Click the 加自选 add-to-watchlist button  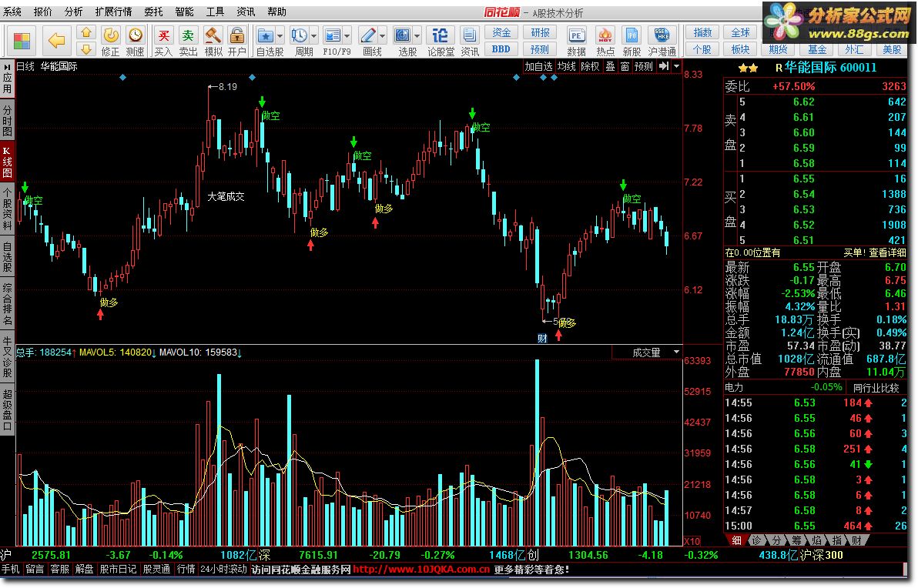point(538,66)
